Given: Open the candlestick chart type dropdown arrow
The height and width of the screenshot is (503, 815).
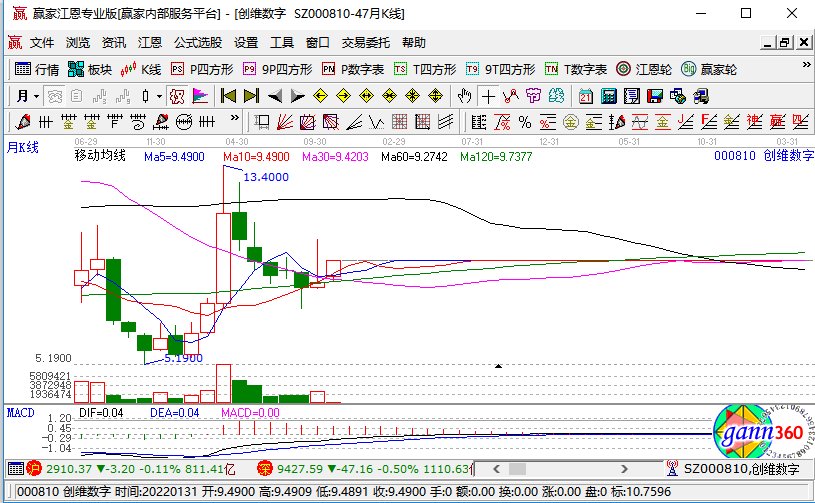Looking at the screenshot, I should (x=159, y=97).
